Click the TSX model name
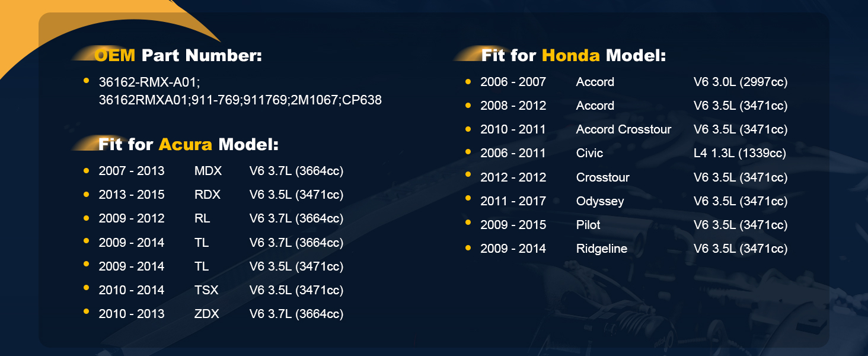Screen dimensions: 868x356 [206, 290]
